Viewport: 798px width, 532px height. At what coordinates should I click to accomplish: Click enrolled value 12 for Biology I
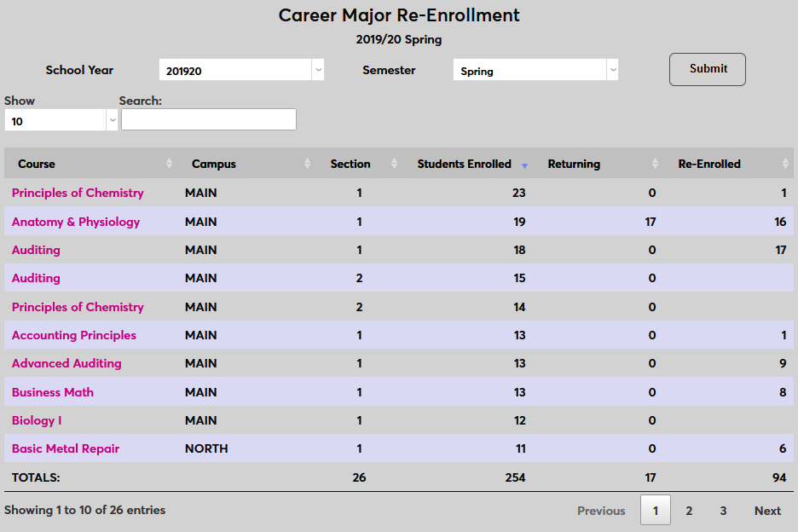[519, 420]
